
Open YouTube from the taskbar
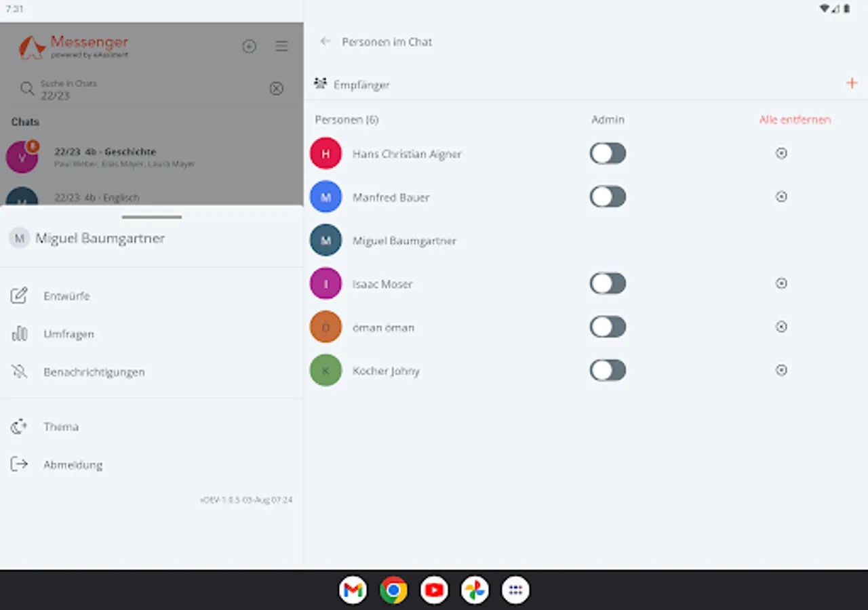434,590
